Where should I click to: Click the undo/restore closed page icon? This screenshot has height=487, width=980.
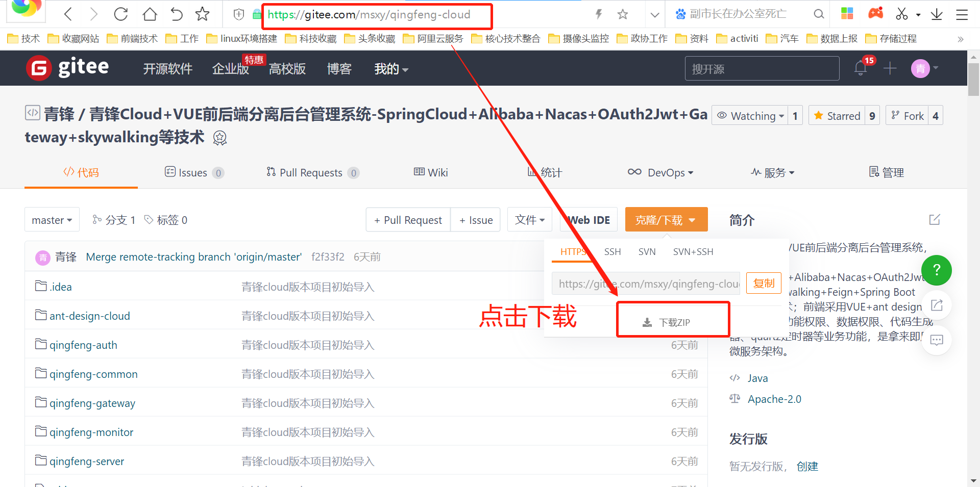[176, 14]
